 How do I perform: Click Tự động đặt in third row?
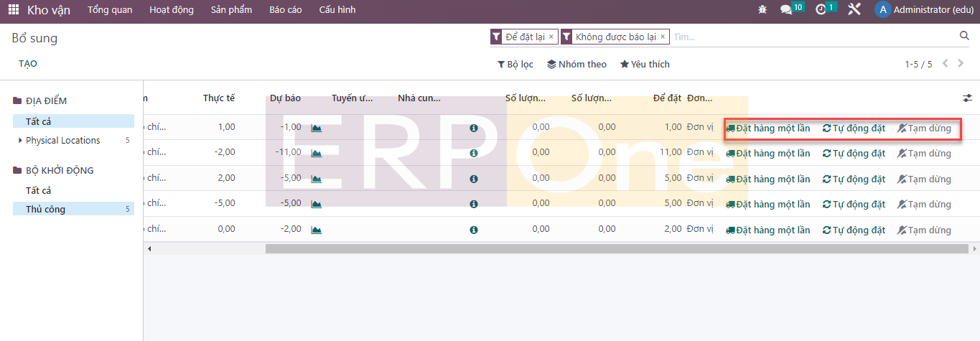click(x=854, y=179)
